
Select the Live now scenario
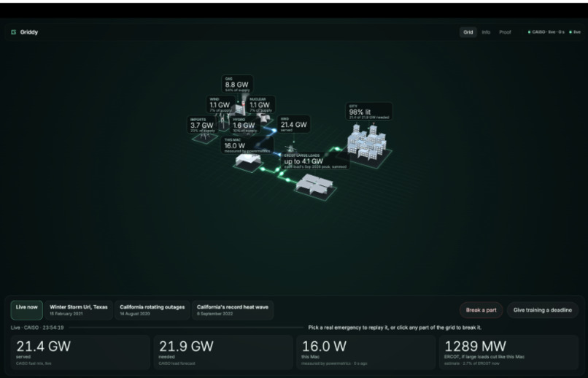point(26,310)
